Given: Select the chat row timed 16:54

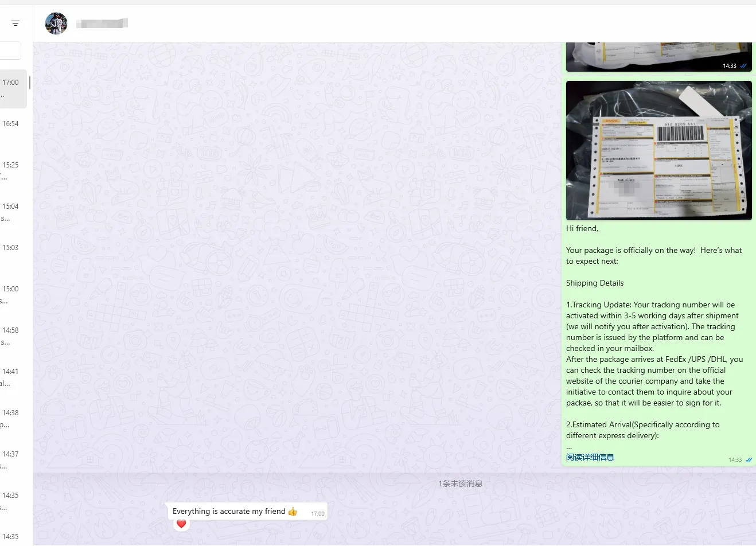Looking at the screenshot, I should point(13,129).
